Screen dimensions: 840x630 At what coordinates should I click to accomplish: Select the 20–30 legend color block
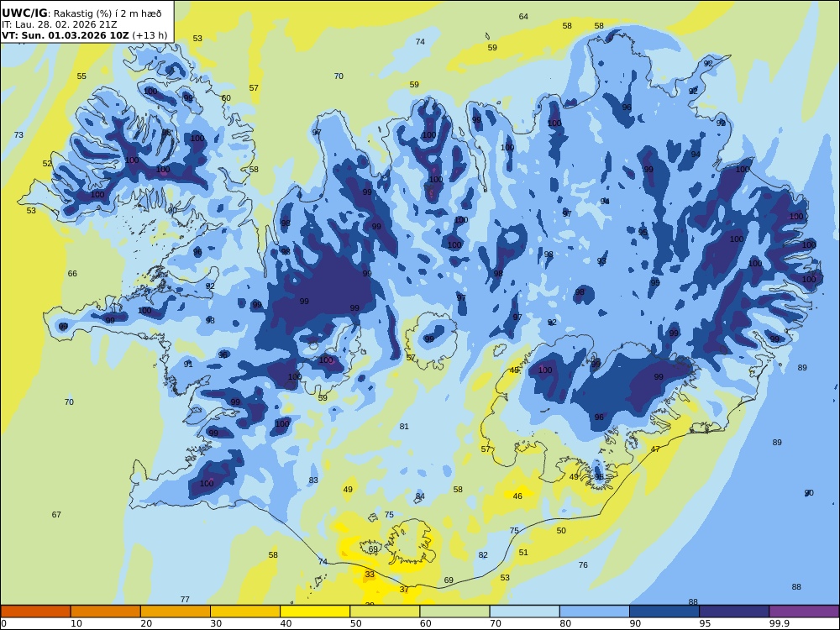[176, 612]
